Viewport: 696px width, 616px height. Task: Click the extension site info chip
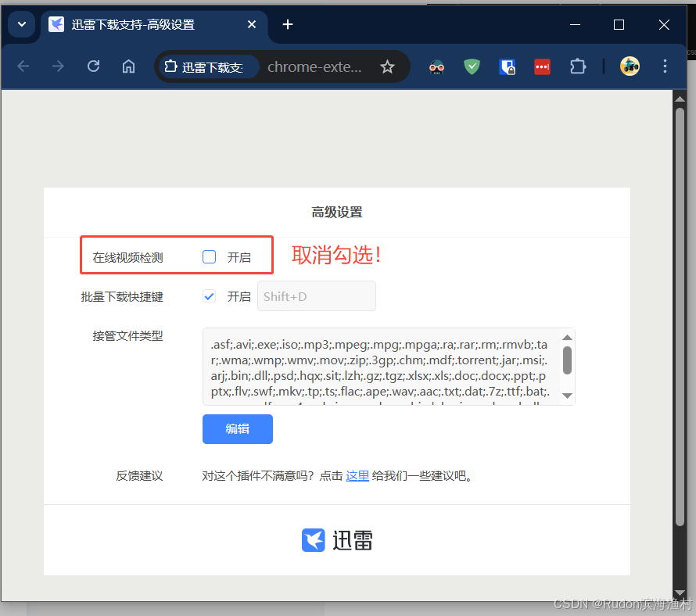tap(209, 67)
